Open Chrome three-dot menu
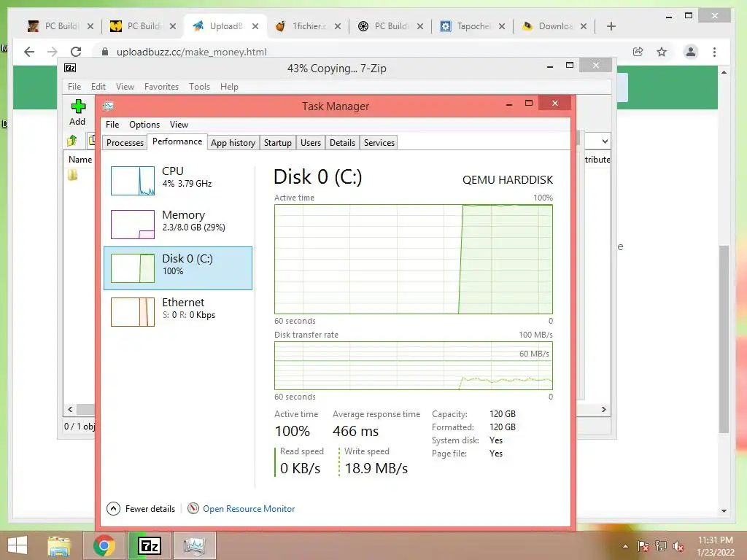The width and height of the screenshot is (747, 560). click(x=714, y=52)
